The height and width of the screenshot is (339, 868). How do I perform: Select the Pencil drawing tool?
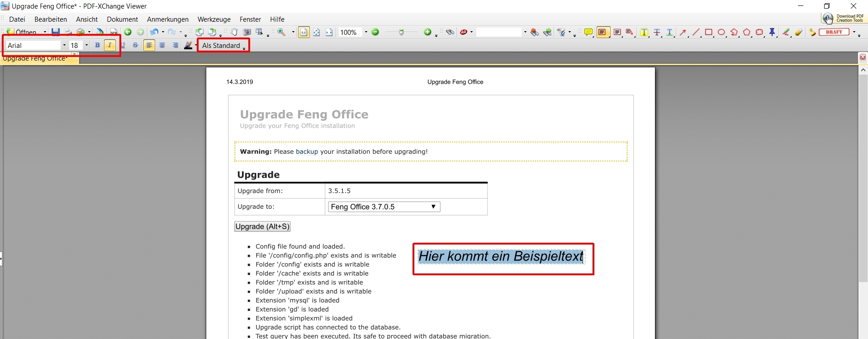click(x=786, y=32)
